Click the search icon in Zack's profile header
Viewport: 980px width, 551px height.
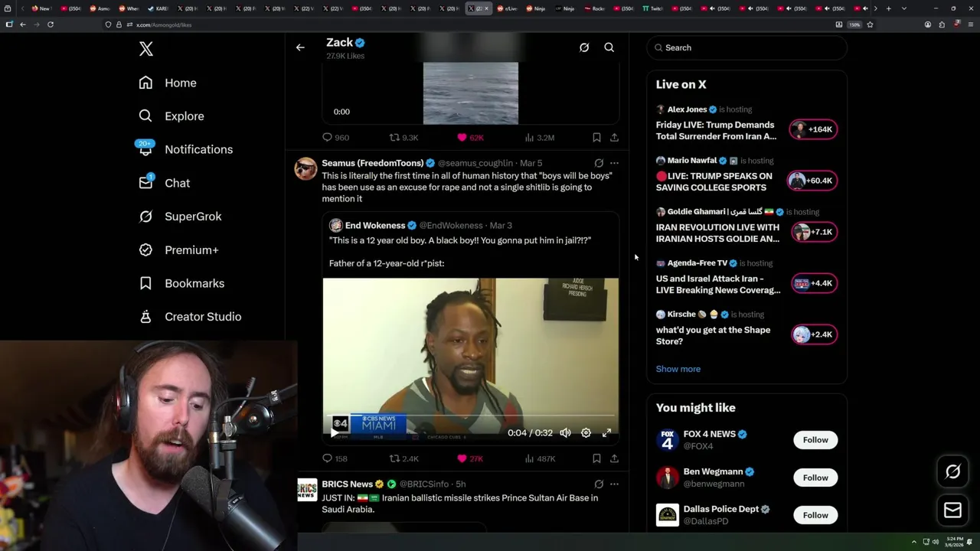tap(609, 47)
